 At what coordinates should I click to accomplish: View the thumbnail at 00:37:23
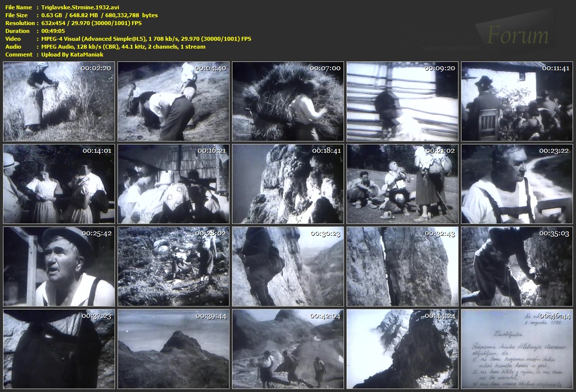59,349
